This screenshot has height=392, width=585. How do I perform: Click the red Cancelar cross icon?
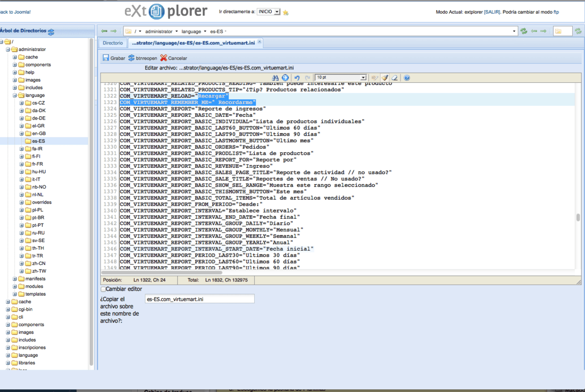[163, 58]
